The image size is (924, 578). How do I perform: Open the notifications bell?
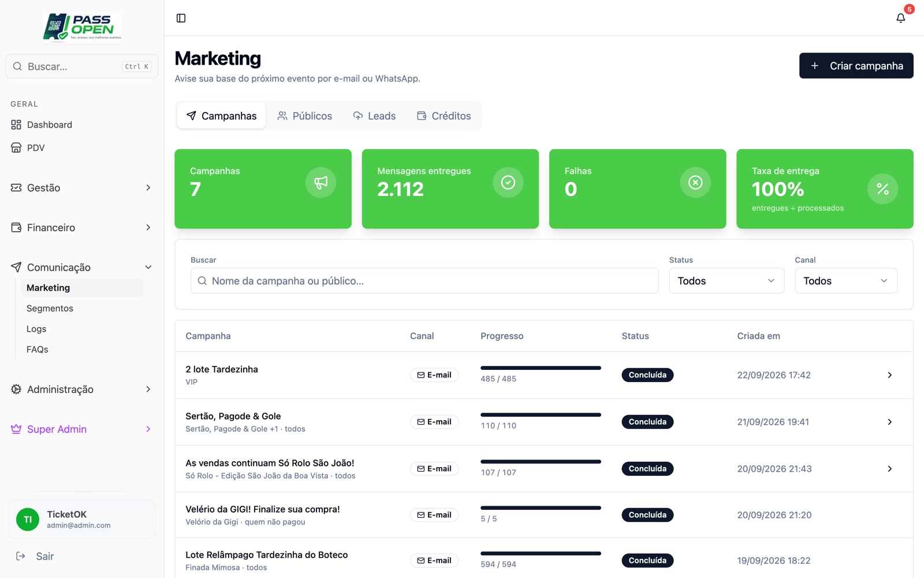(x=900, y=18)
